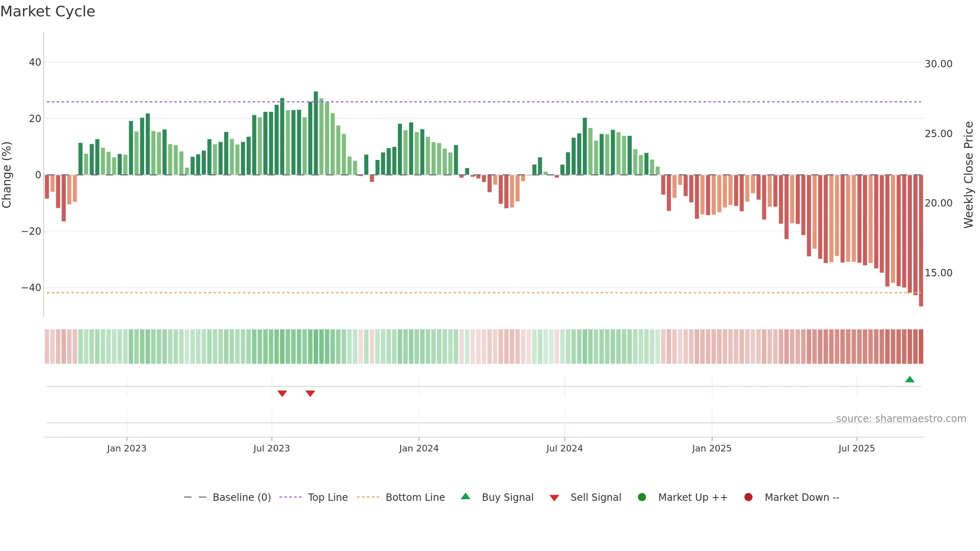Click the Jan 2025 axis label
This screenshot has height=551, width=980.
tap(712, 448)
